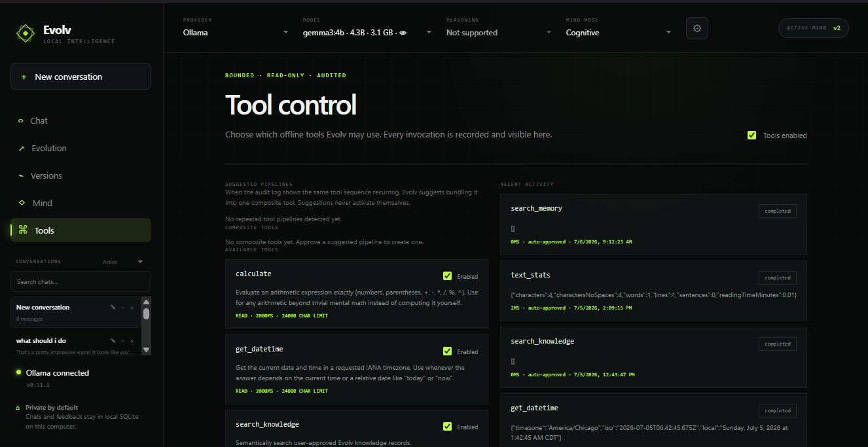Open the Reasoning dropdown showing Not supported

click(x=499, y=33)
